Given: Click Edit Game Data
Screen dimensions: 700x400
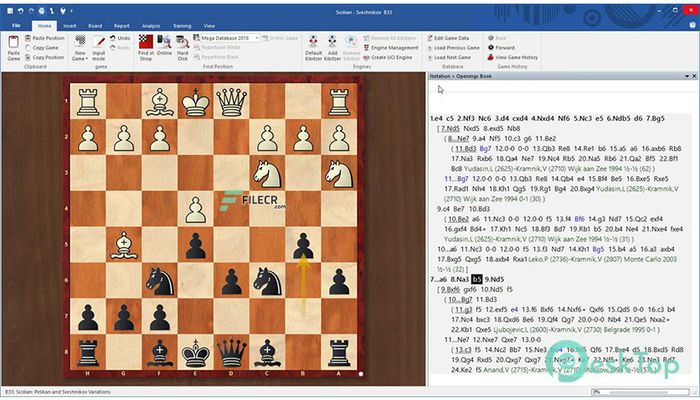Looking at the screenshot, I should 448,38.
